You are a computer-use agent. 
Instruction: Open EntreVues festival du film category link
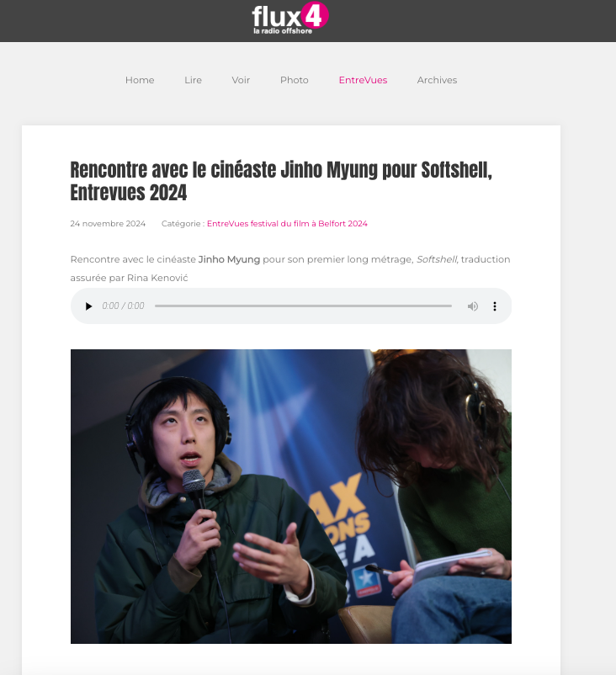coord(287,223)
